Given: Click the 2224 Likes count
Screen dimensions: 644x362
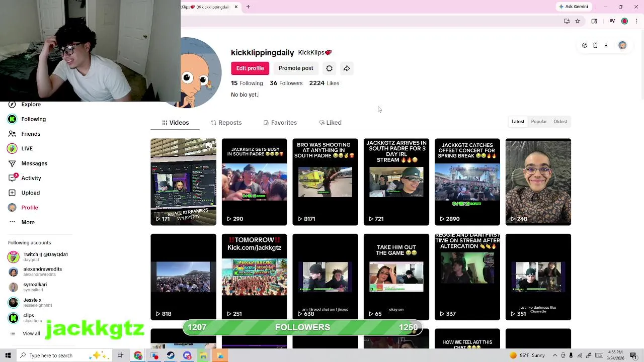Looking at the screenshot, I should (324, 83).
